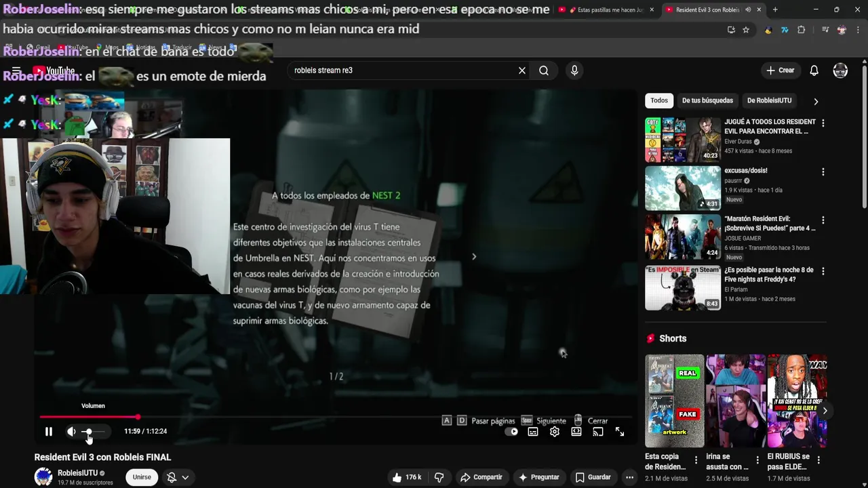The height and width of the screenshot is (488, 868).
Task: Open options for Maratón Resident Evil video
Action: (x=823, y=221)
